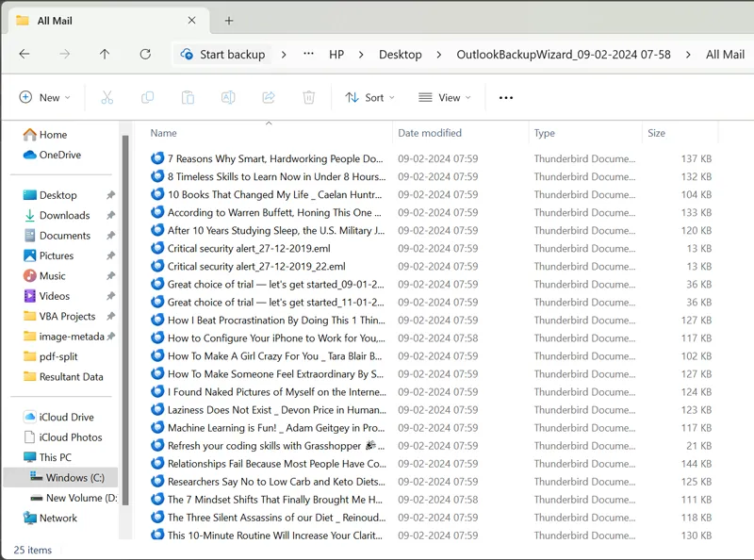The height and width of the screenshot is (560, 754).
Task: Go up one folder level
Action: coord(105,55)
